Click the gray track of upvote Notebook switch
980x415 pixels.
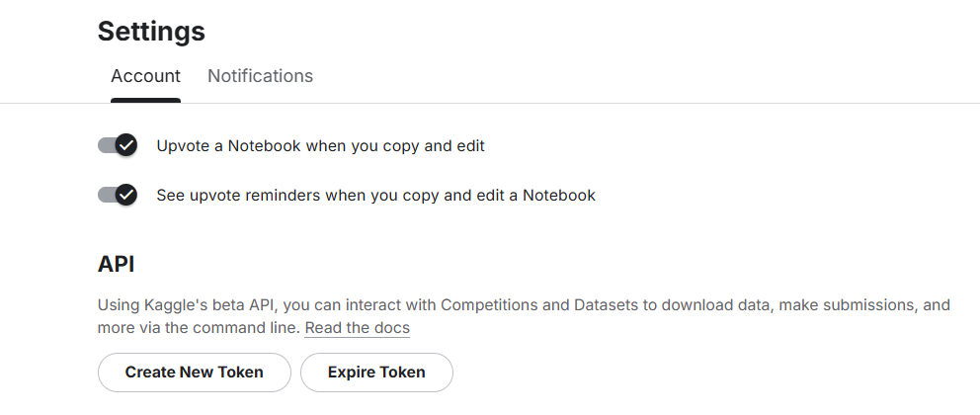click(x=105, y=146)
